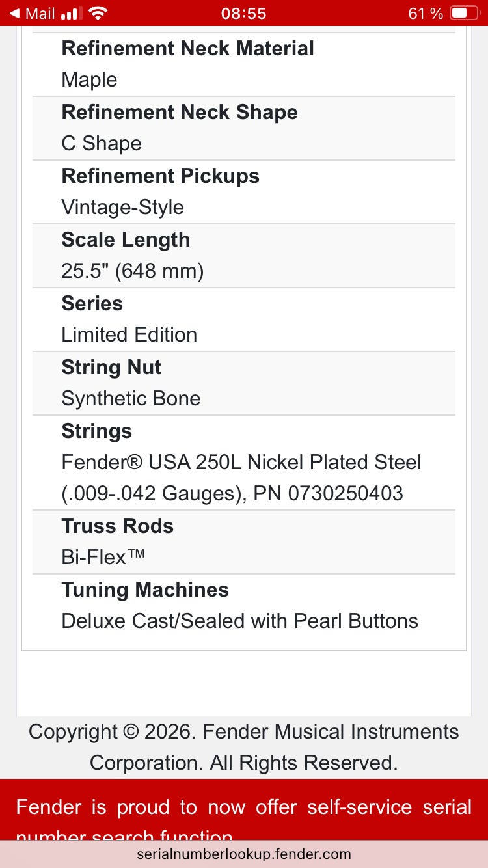Tap the 08:55 clock in status bar
488x868 pixels.
coord(244,13)
